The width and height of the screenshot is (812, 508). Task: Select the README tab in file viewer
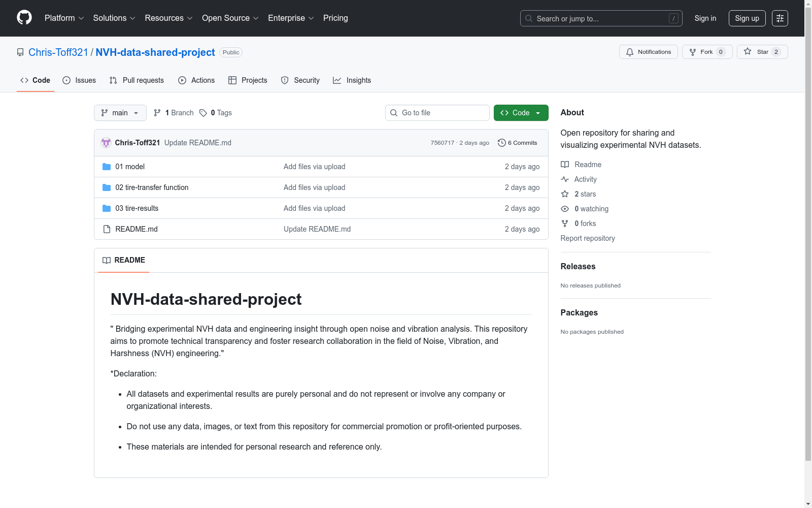tap(124, 260)
